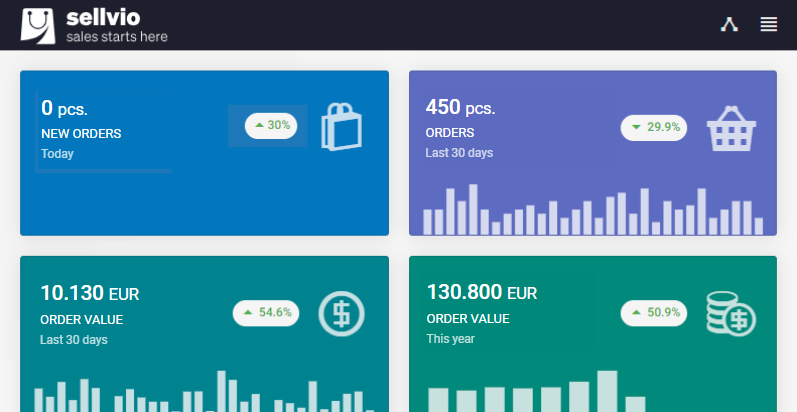The image size is (797, 412).
Task: Click the 'Today' period label
Action: (57, 153)
